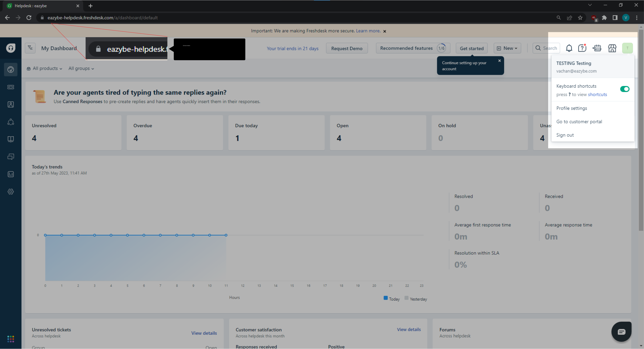Open the app switcher dots icon

click(x=10, y=339)
